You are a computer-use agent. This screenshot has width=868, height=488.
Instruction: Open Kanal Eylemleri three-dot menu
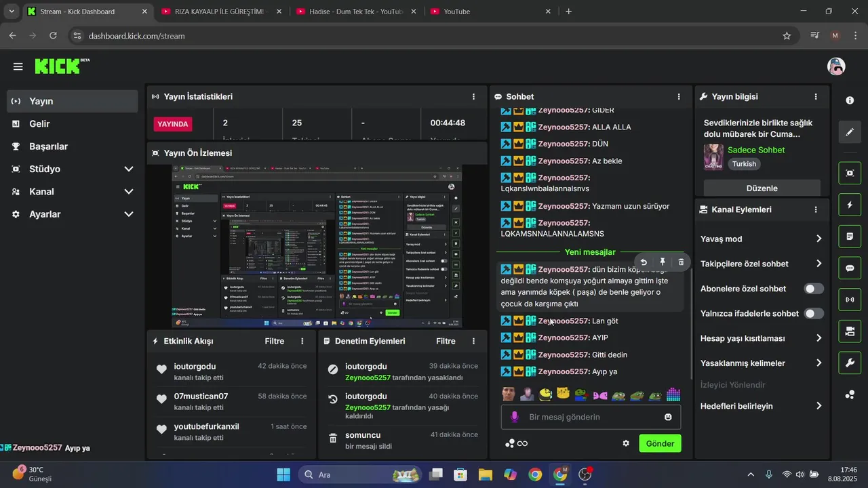pyautogui.click(x=816, y=209)
